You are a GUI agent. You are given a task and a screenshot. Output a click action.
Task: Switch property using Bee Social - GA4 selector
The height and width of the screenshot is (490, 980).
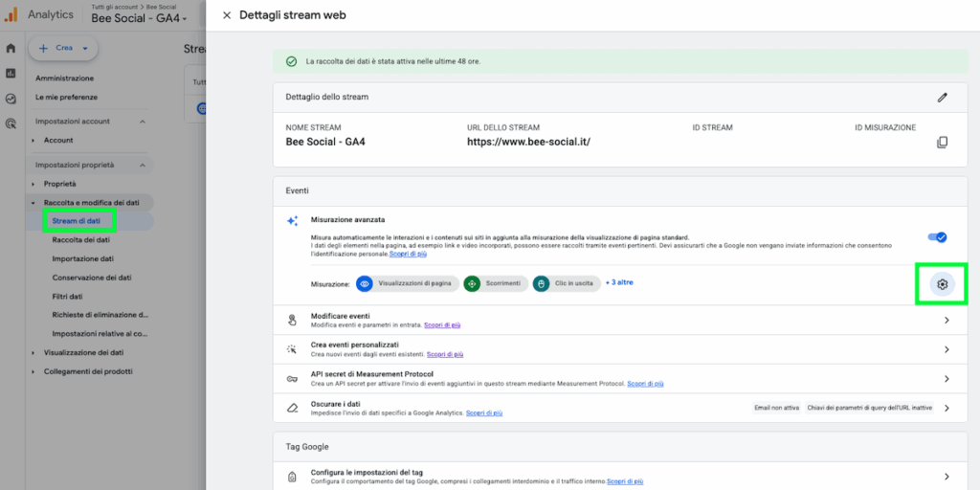tap(139, 18)
